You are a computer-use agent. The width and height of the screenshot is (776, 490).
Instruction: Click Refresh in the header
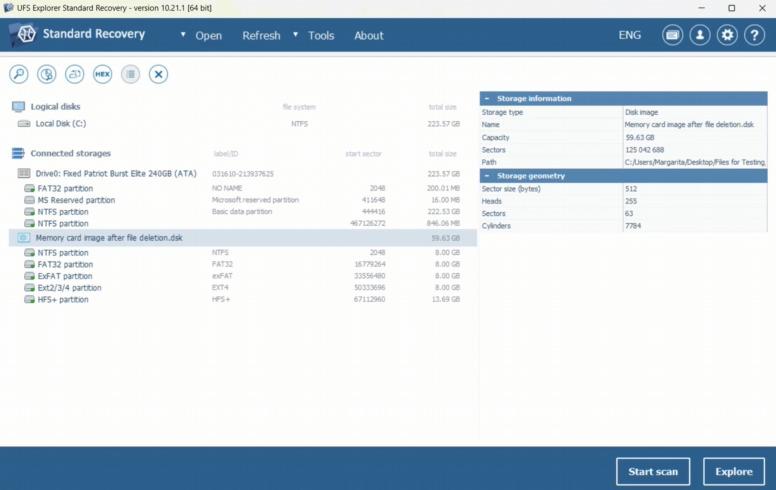261,36
